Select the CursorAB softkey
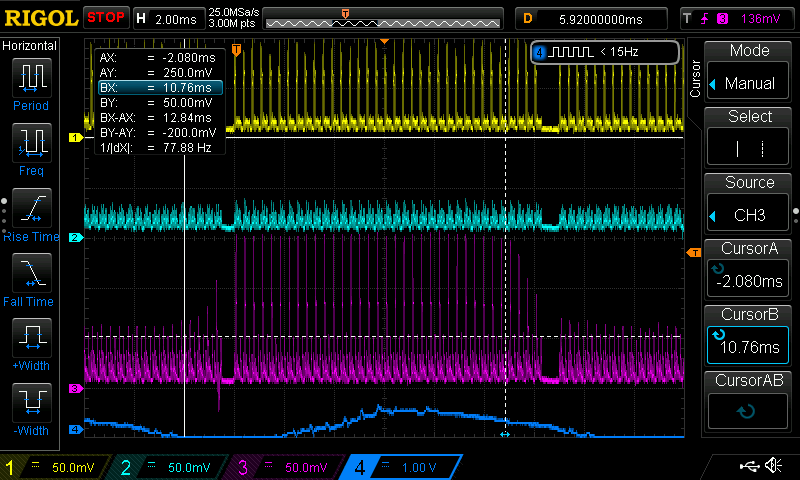Screen dimensions: 800x480 pyautogui.click(x=749, y=400)
